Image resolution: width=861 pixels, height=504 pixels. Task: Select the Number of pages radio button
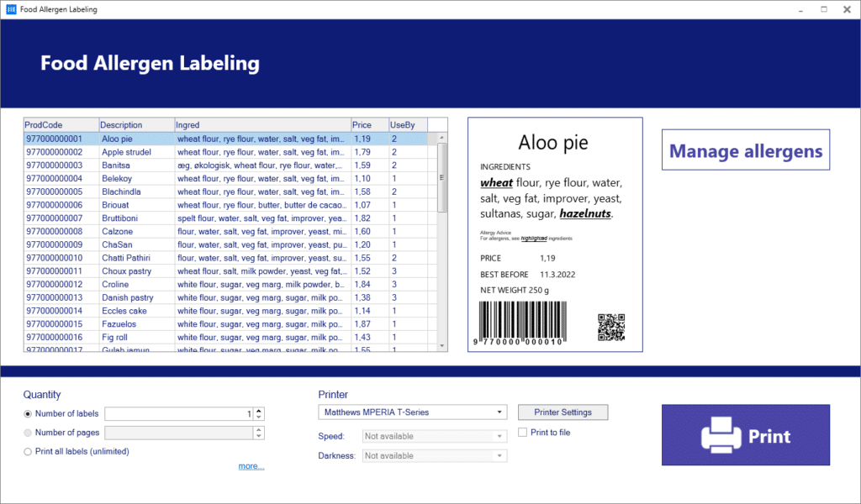[x=28, y=433]
